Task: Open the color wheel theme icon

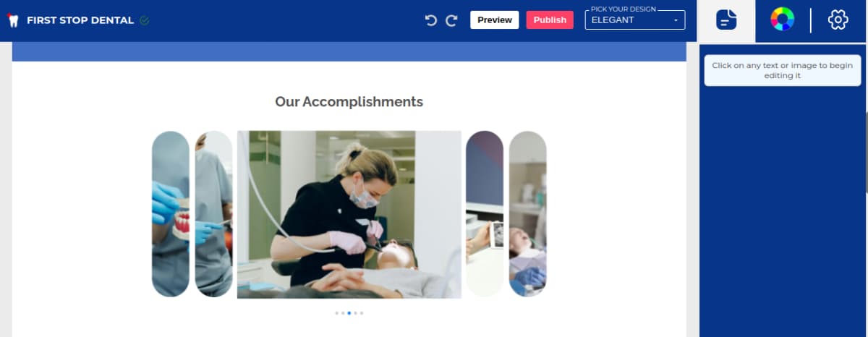Action: pyautogui.click(x=782, y=20)
